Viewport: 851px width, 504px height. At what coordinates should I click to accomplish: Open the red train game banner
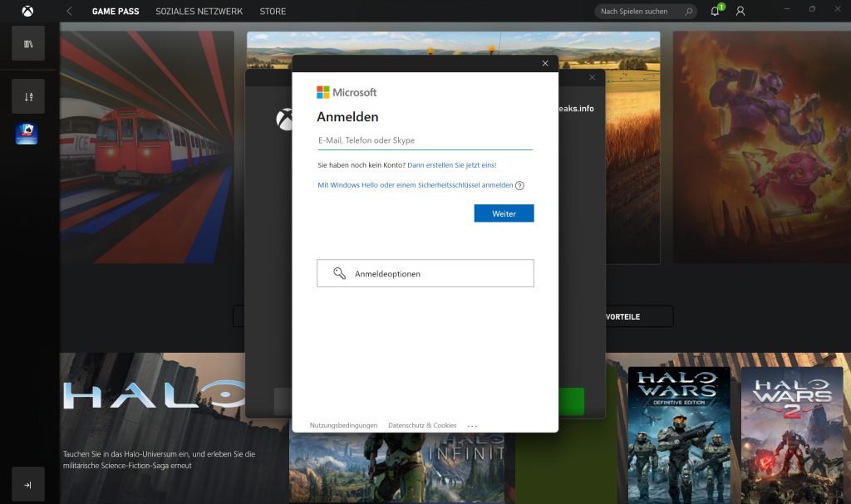[x=147, y=147]
